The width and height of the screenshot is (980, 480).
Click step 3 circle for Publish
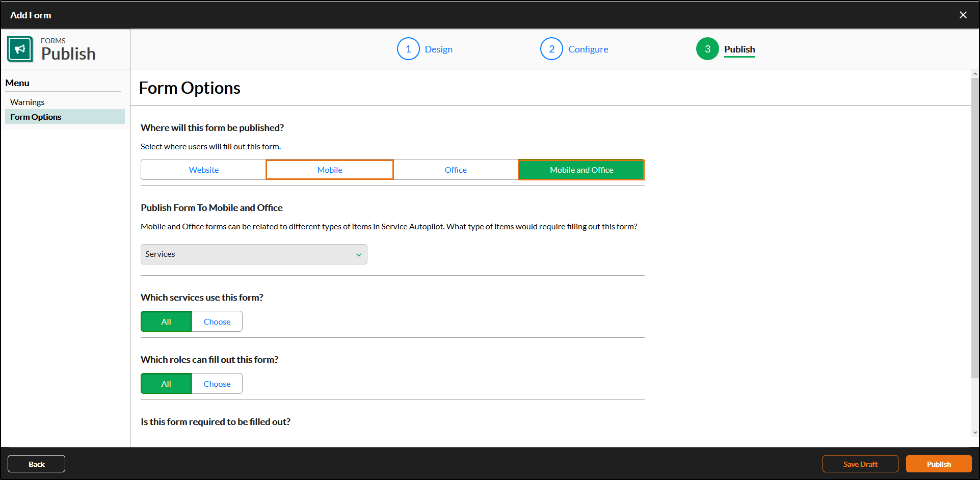pyautogui.click(x=707, y=49)
